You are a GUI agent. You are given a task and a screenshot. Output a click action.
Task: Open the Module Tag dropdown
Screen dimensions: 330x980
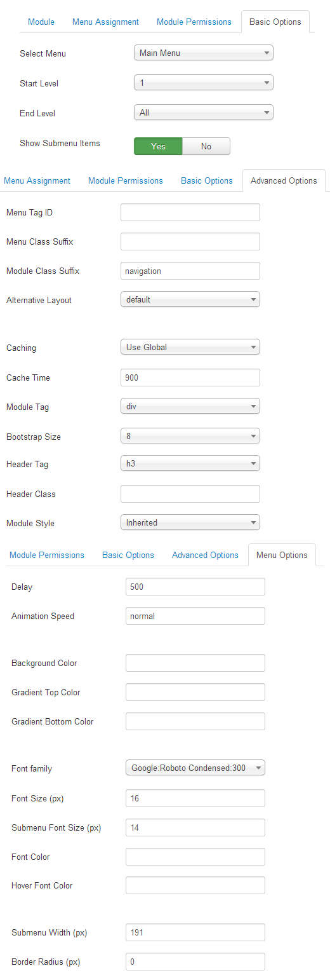[x=190, y=406]
